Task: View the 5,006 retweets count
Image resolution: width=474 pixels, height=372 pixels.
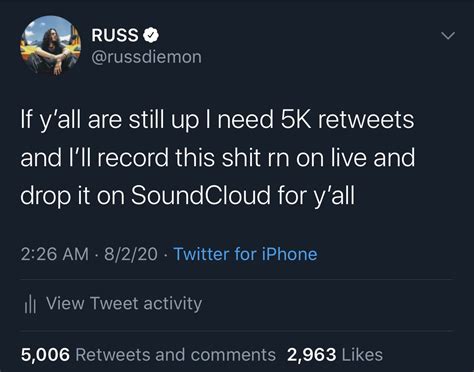Action: 45,355
